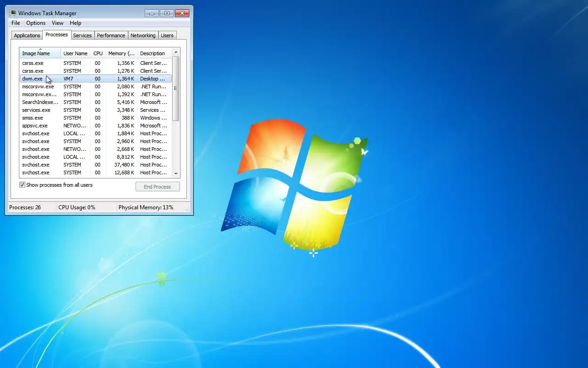This screenshot has width=588, height=368.
Task: Select the Processes tab
Action: pos(57,34)
